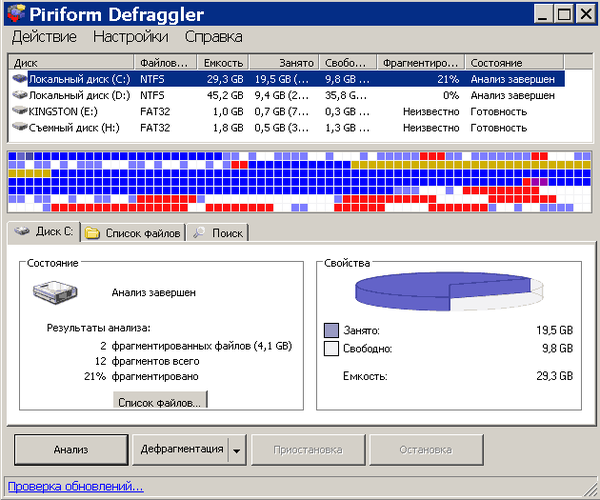
Task: Switch to the Диск C: tab
Action: coord(44,231)
